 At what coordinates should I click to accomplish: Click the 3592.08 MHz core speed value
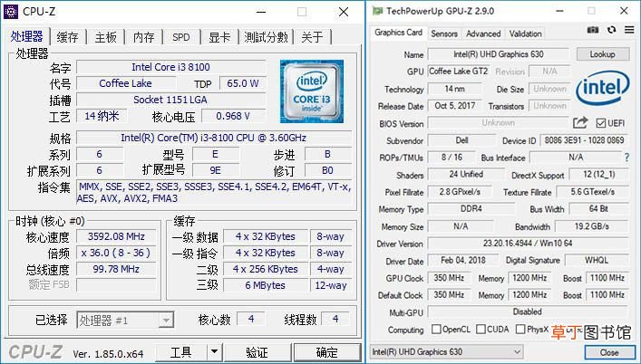[116, 236]
